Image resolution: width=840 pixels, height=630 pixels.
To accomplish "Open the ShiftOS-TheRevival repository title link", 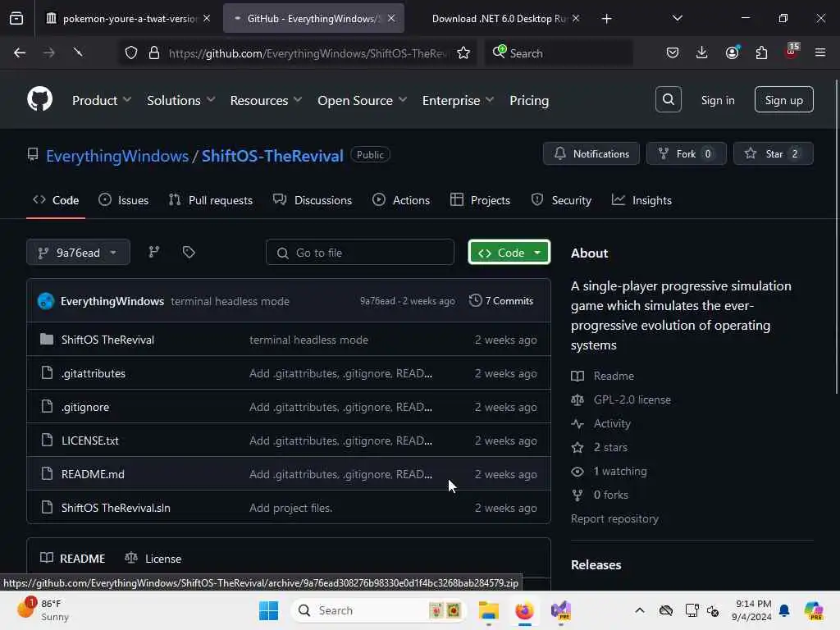I will pos(272,156).
